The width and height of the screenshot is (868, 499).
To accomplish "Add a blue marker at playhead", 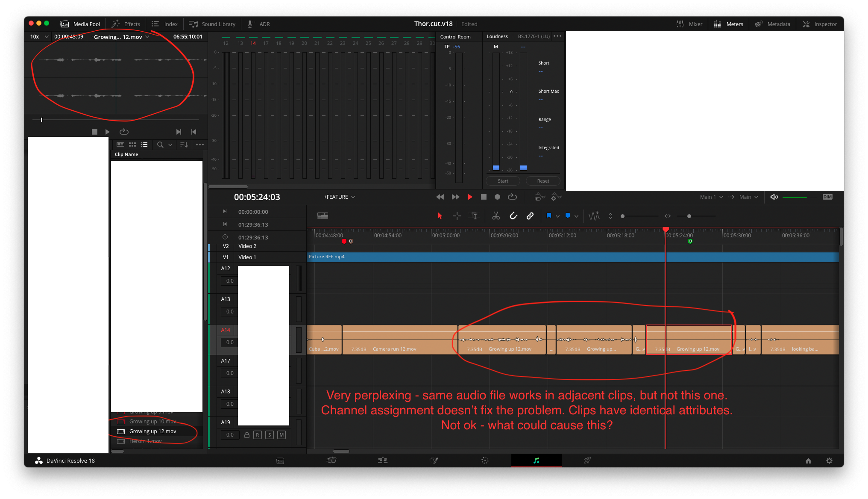I will pos(567,216).
